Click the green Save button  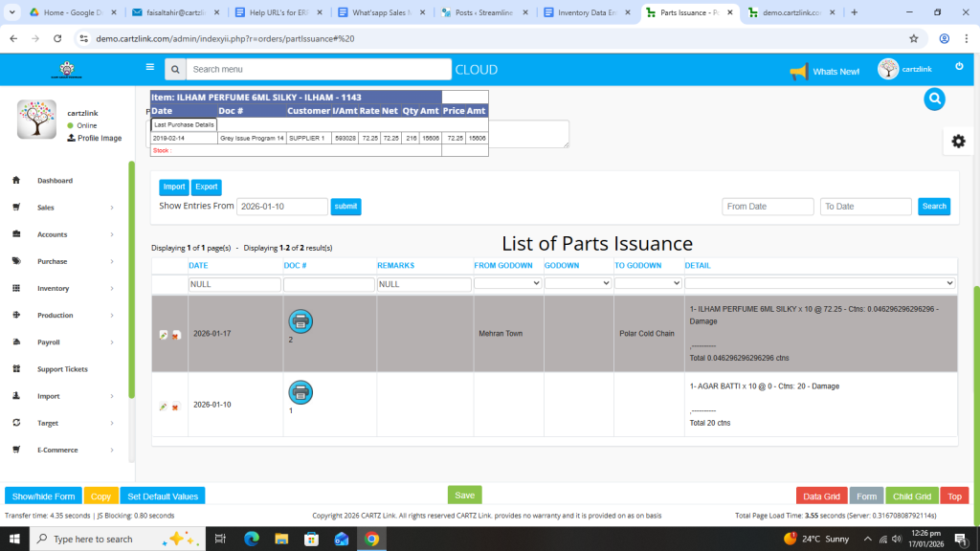coord(464,496)
